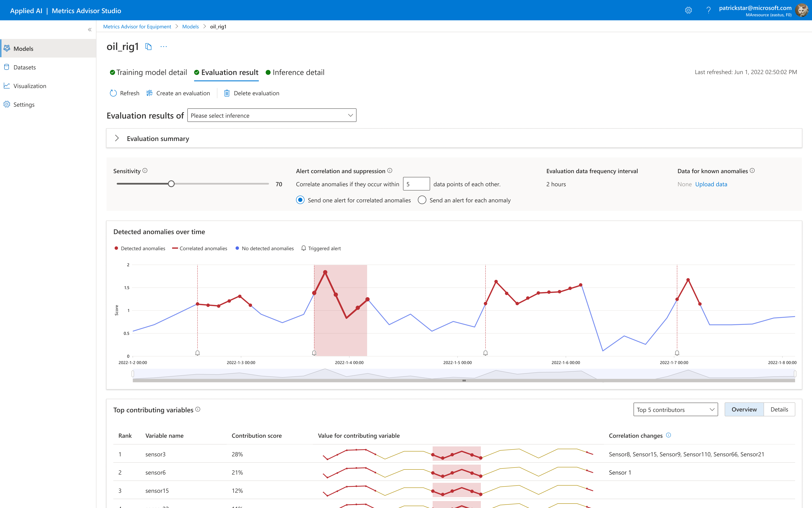
Task: Show the Data for known anomalies info icon
Action: coord(752,171)
